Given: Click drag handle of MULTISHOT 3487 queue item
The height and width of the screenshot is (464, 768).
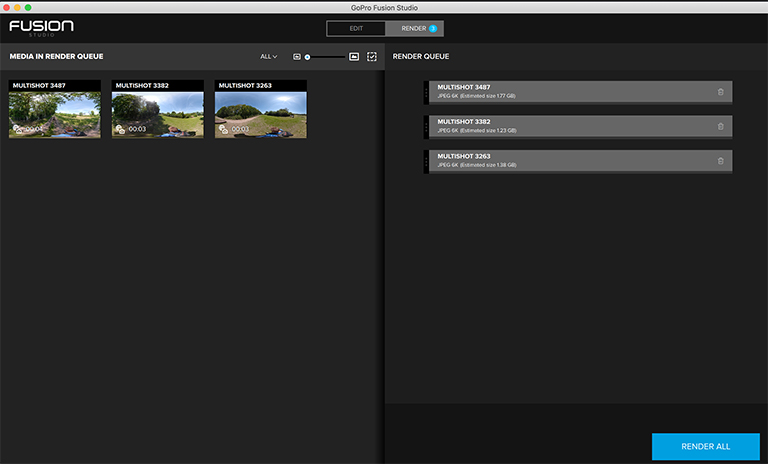Looking at the screenshot, I should point(426,92).
